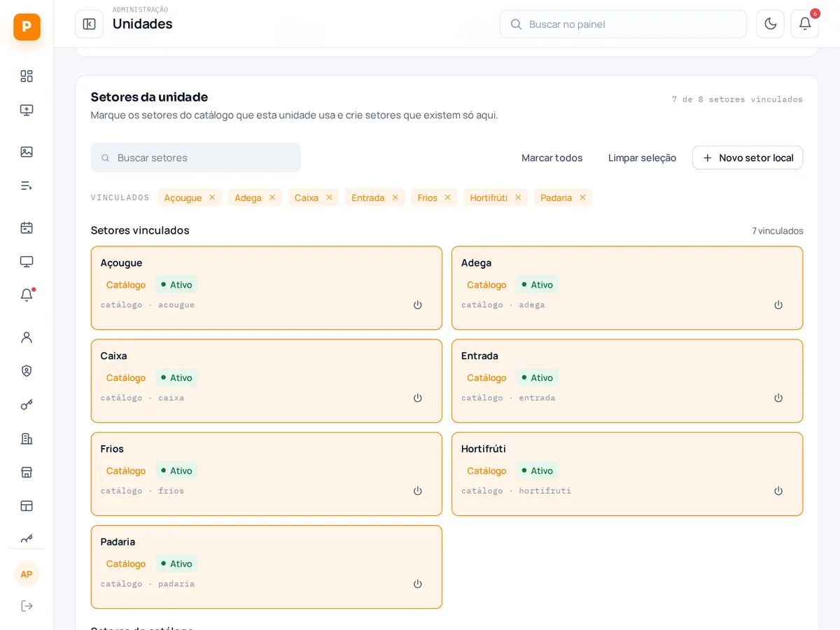Toggle the power icon on the Frios card

click(x=418, y=491)
